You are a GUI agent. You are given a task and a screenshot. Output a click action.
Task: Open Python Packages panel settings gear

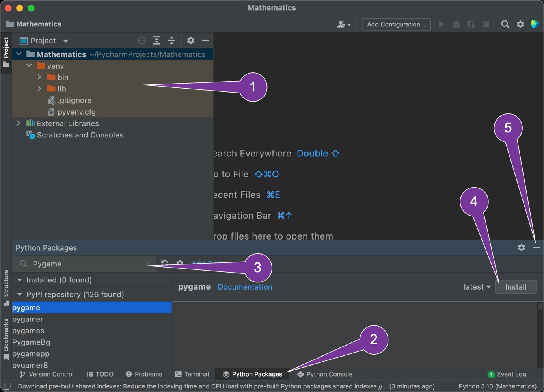click(x=522, y=247)
